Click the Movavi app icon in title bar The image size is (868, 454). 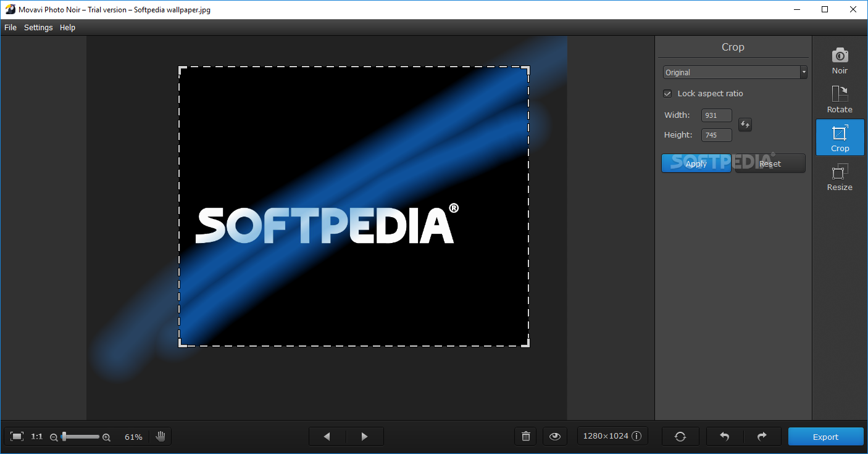(x=9, y=9)
